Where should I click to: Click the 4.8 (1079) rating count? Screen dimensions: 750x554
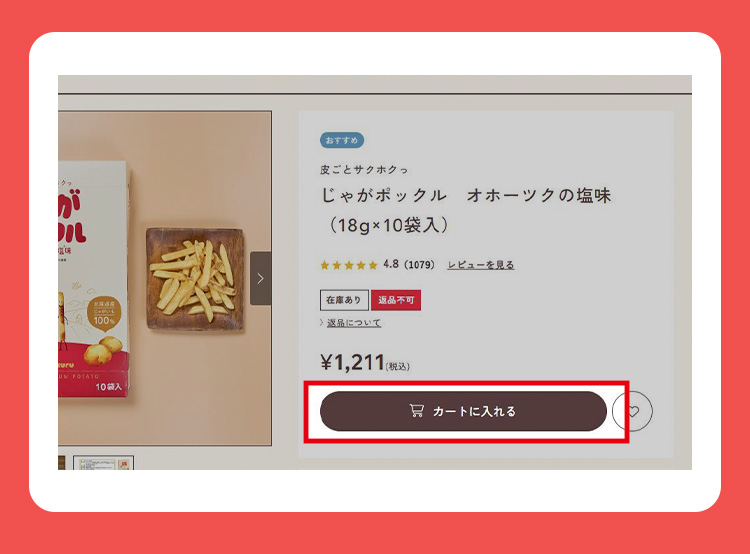click(409, 265)
